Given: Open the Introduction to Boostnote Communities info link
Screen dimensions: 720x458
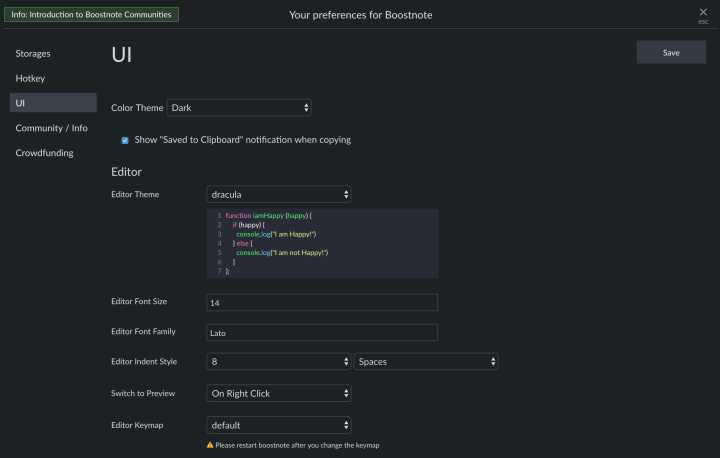Looking at the screenshot, I should coord(92,15).
